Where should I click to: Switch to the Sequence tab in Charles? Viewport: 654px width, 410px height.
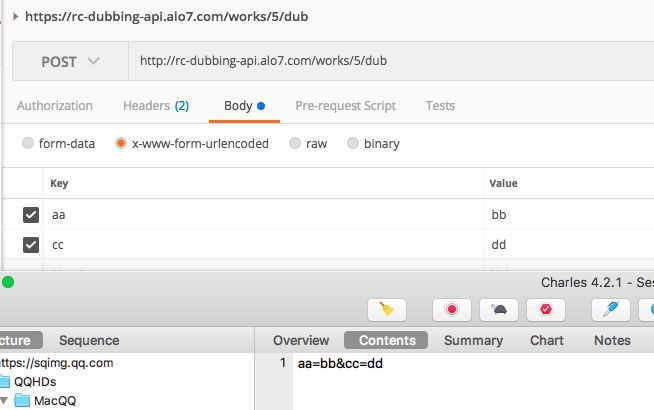click(89, 340)
